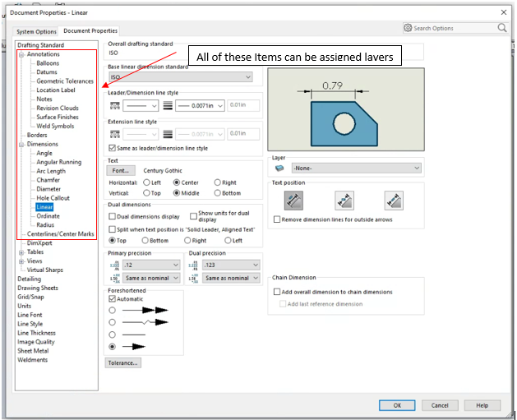Screen dimensions: 517x420
Task: Click the leader line thickness icon
Action: [168, 106]
